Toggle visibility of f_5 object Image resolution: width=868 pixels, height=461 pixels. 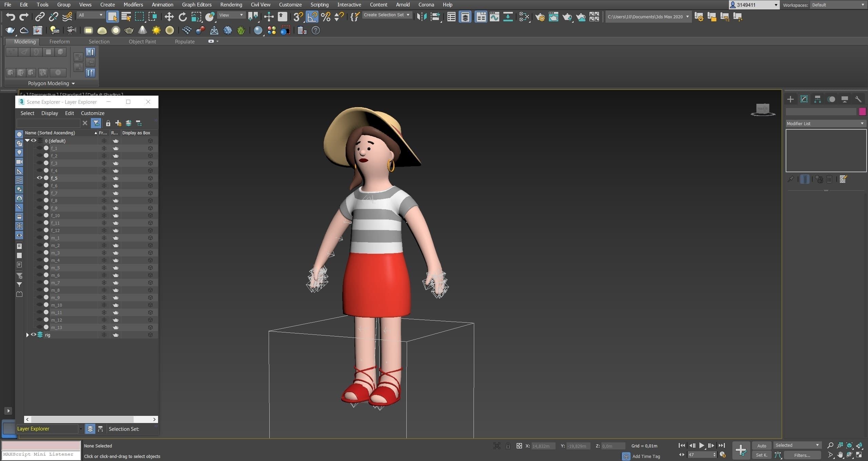[39, 178]
